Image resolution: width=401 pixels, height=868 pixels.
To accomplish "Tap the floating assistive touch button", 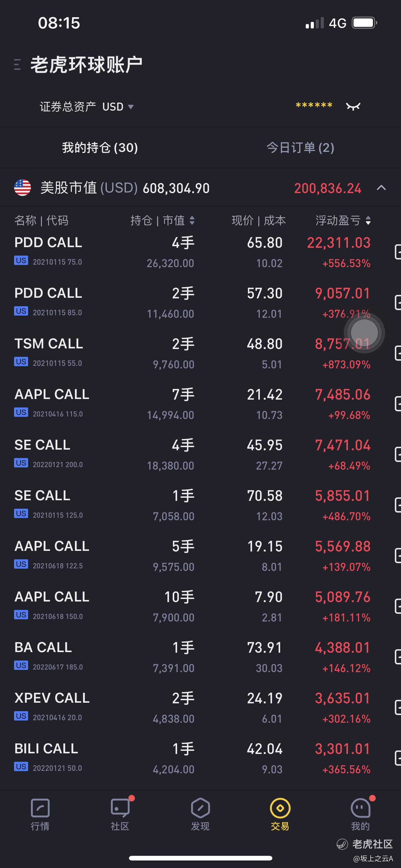I will (364, 332).
